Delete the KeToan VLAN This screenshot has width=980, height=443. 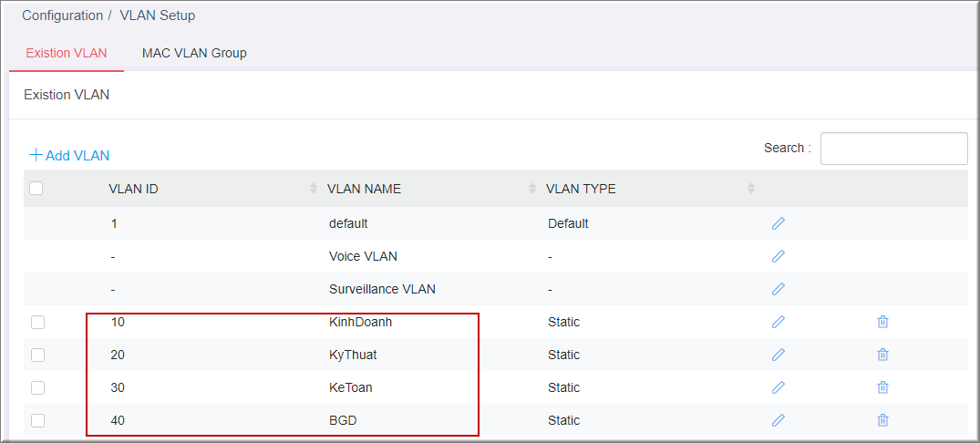coord(882,387)
